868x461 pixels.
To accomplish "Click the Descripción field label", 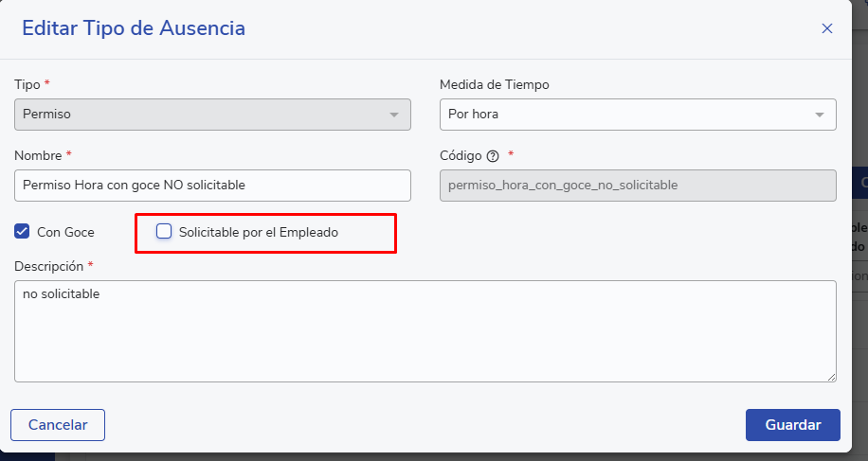I will click(49, 266).
